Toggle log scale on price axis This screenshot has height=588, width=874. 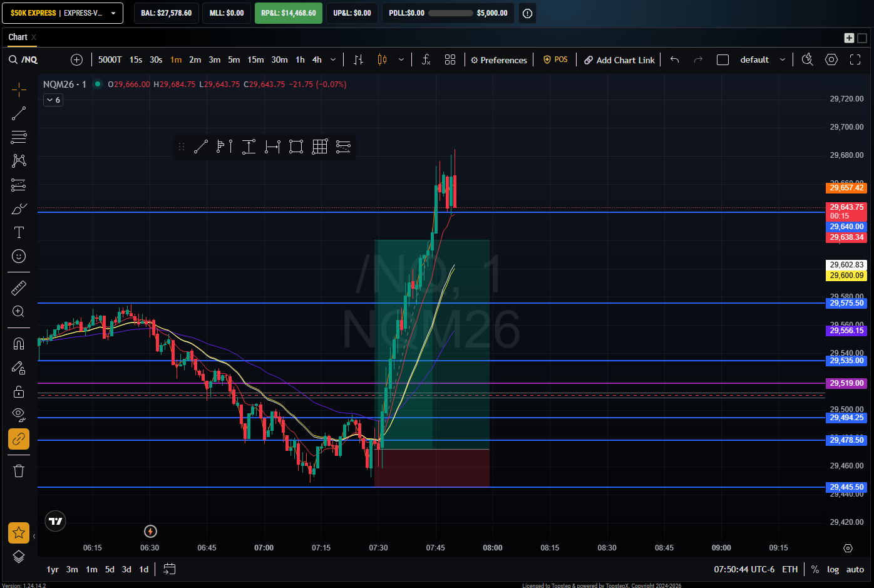833,569
